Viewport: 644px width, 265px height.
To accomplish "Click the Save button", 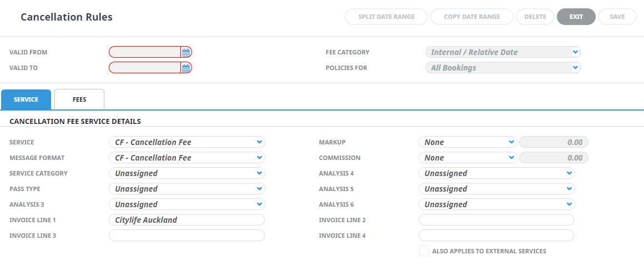I will [x=617, y=17].
